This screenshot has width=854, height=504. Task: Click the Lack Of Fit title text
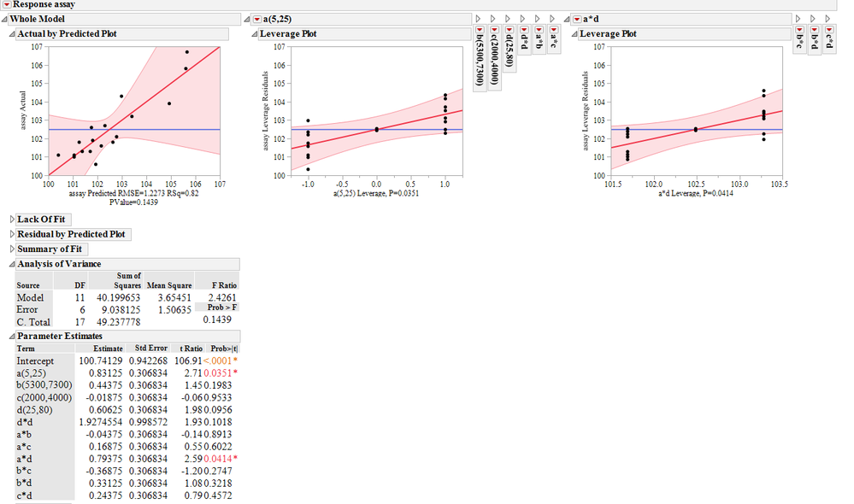[x=41, y=220]
